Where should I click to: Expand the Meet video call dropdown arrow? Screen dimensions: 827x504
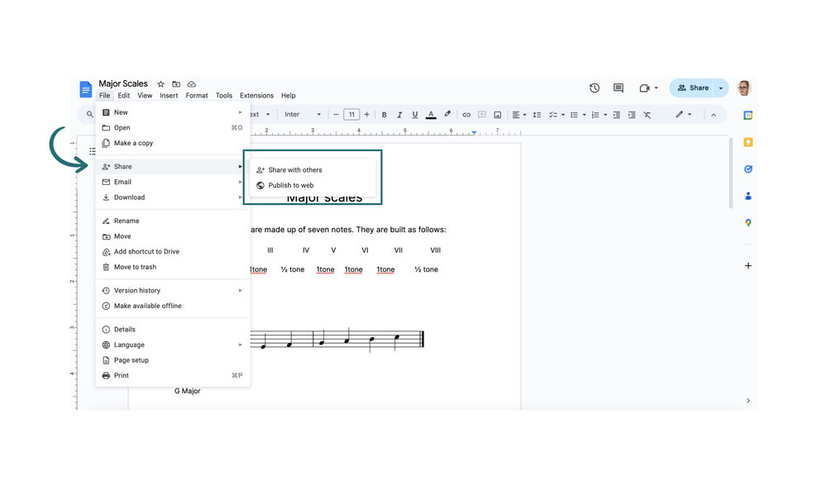(657, 88)
